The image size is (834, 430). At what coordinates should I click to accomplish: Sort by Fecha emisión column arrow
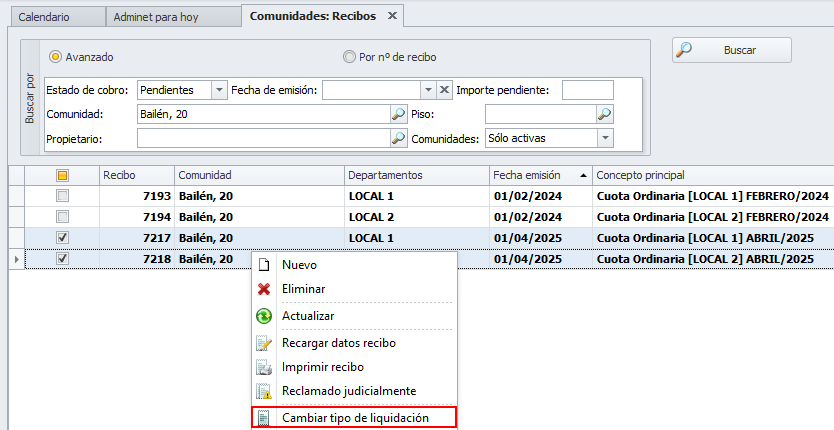[x=583, y=175]
